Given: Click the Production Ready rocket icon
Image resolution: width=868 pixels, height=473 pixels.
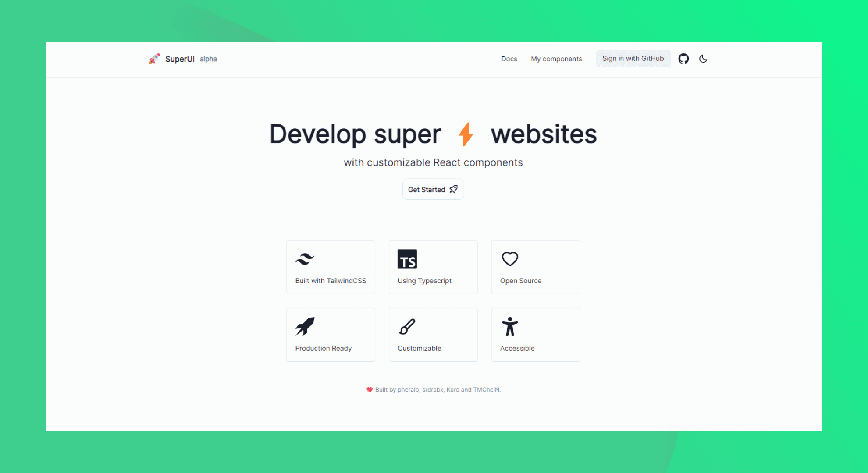Looking at the screenshot, I should [306, 326].
